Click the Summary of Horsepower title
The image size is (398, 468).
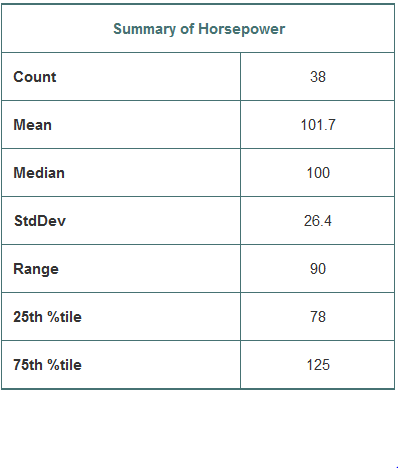[199, 29]
